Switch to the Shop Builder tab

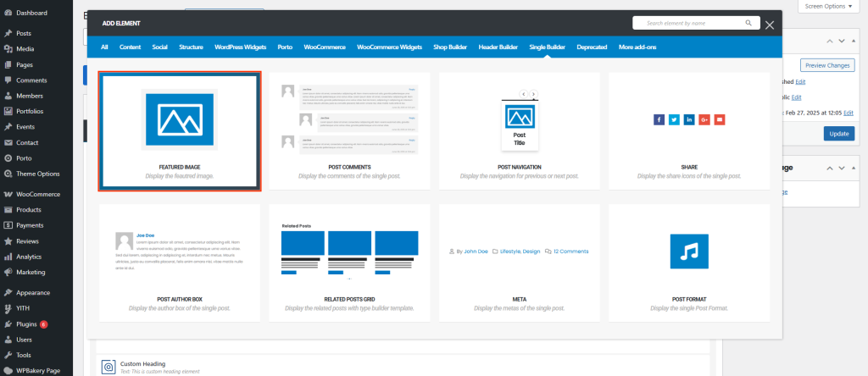tap(451, 47)
